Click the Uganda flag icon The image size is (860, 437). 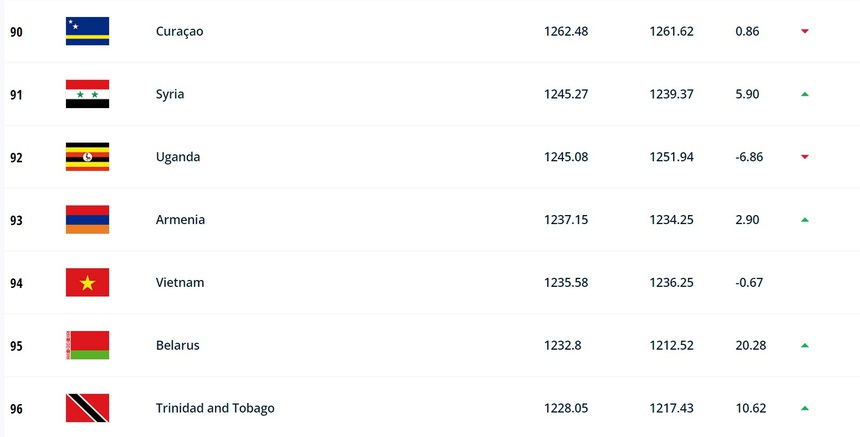click(87, 157)
